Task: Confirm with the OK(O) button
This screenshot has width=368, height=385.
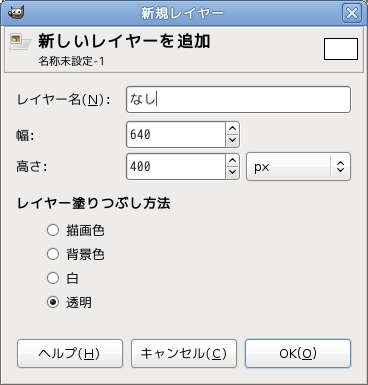Action: pyautogui.click(x=298, y=354)
